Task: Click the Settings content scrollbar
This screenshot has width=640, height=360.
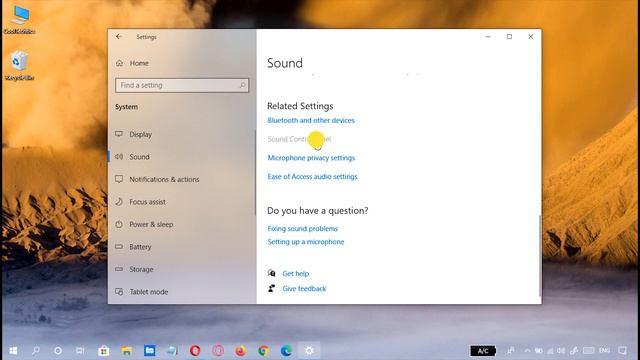Action: [x=540, y=256]
